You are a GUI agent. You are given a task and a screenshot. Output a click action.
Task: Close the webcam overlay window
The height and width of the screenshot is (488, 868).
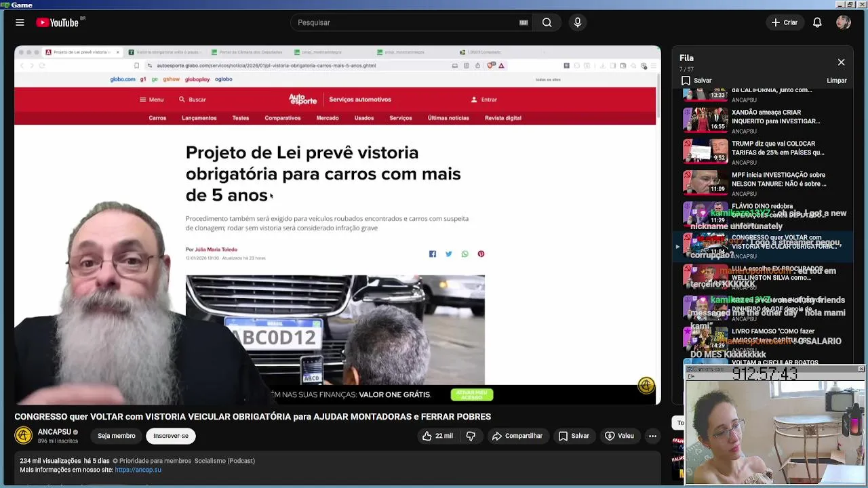pyautogui.click(x=861, y=369)
